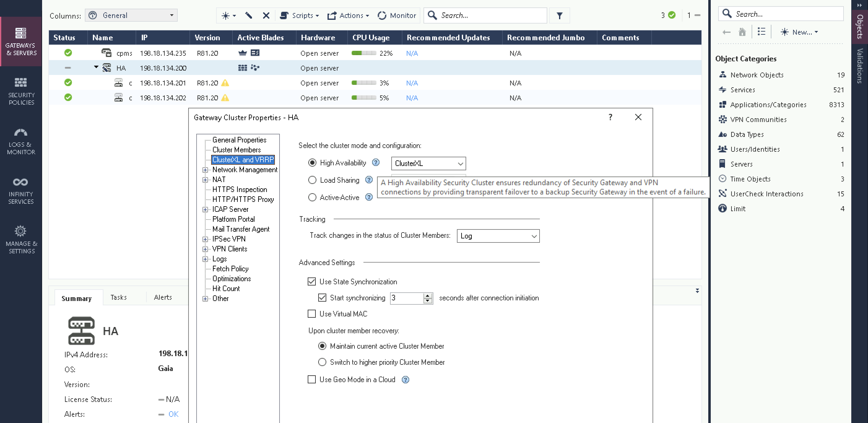Open the Track changes Log dropdown

tap(498, 236)
